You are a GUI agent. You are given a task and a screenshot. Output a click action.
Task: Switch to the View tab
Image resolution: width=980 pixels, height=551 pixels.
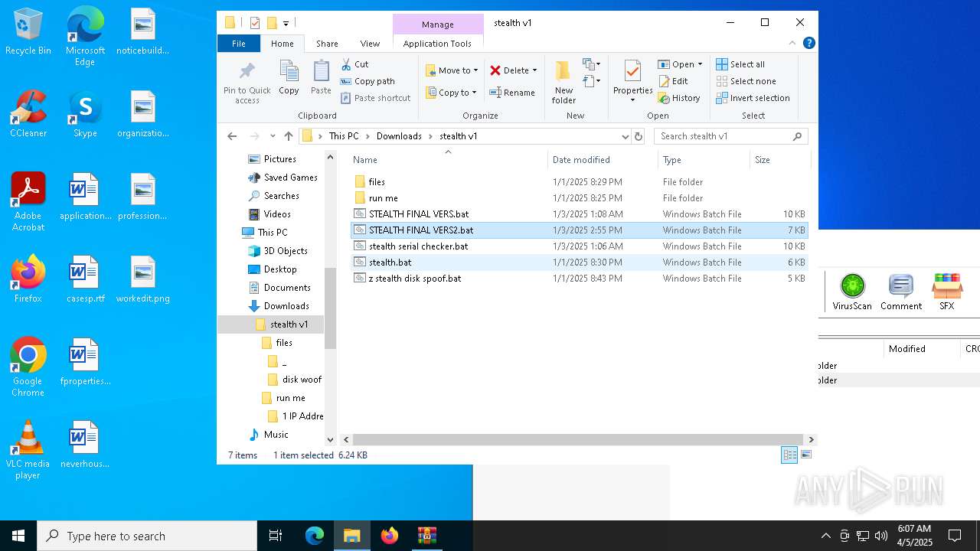pyautogui.click(x=370, y=44)
